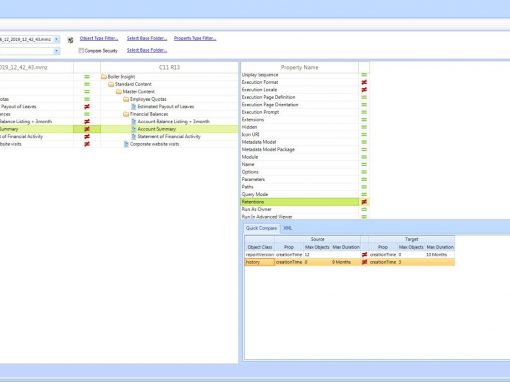Image resolution: width=510 pixels, height=382 pixels.
Task: Select the Execution Page Definition property
Action: pos(299,97)
